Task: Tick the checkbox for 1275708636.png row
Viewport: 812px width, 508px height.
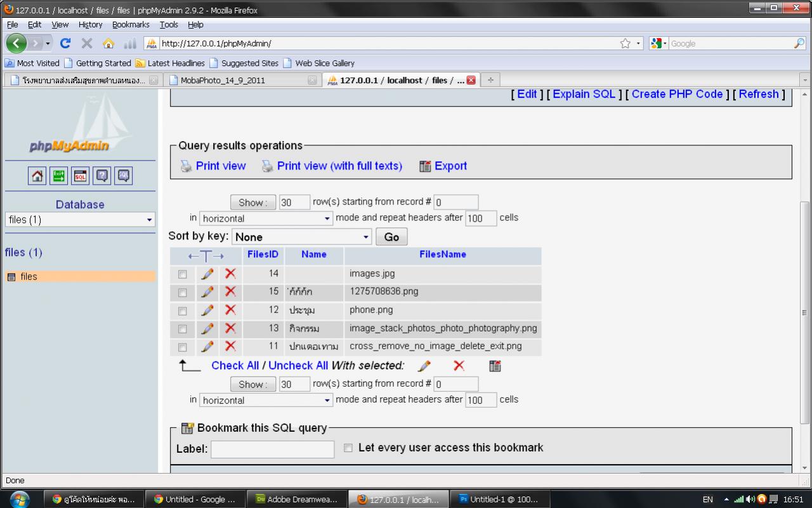Action: 183,293
